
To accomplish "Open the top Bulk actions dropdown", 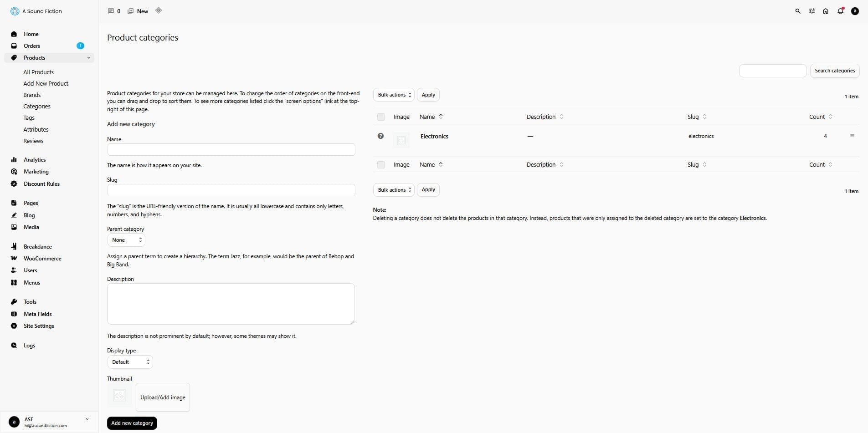I will click(x=394, y=95).
